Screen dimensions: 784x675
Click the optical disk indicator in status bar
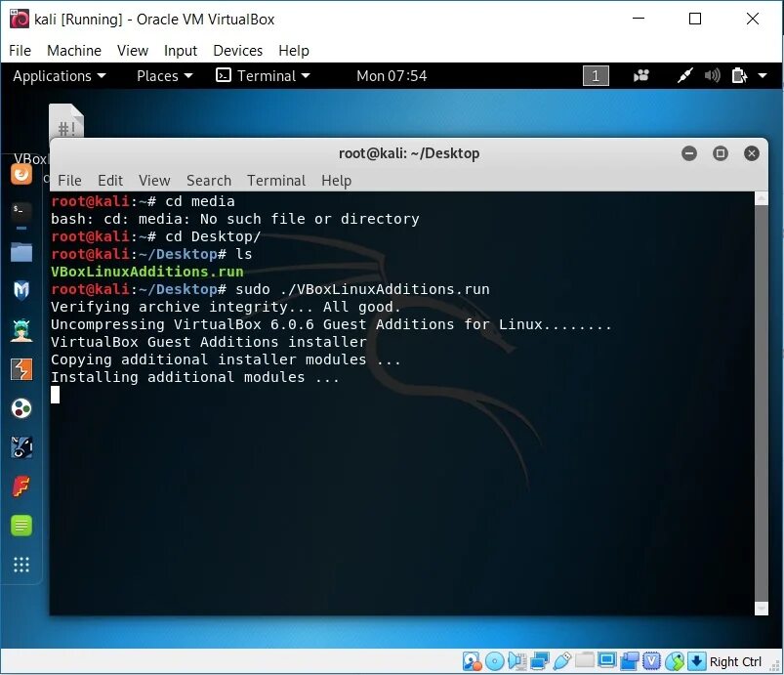[x=494, y=661]
